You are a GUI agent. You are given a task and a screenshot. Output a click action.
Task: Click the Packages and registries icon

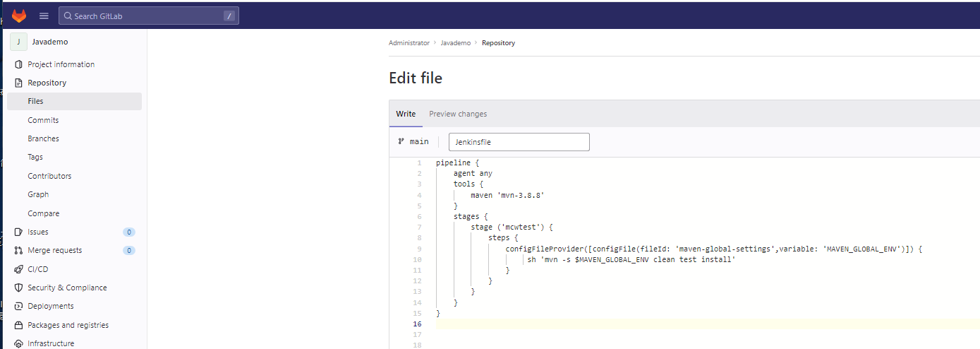(x=18, y=325)
